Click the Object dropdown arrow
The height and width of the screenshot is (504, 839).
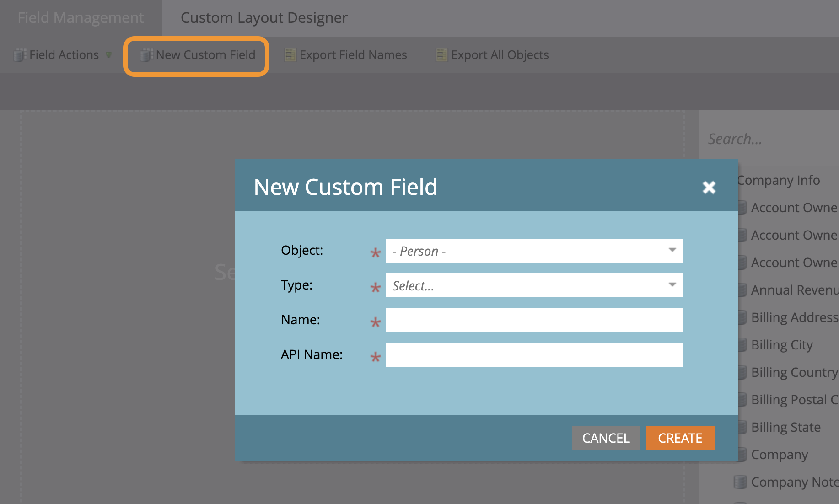[x=672, y=250]
